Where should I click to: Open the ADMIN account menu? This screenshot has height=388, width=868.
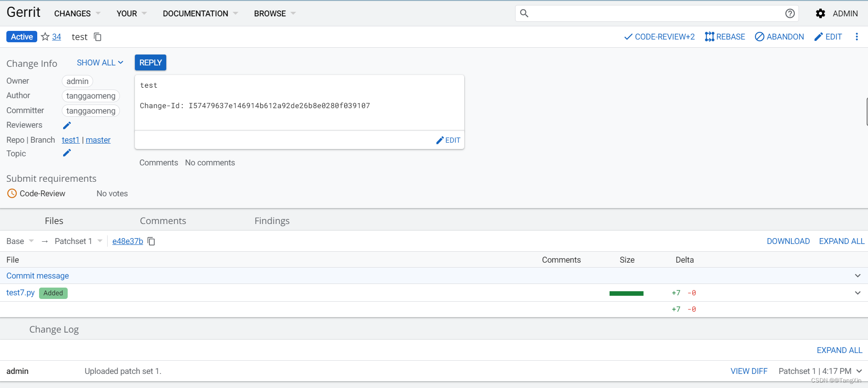click(845, 14)
